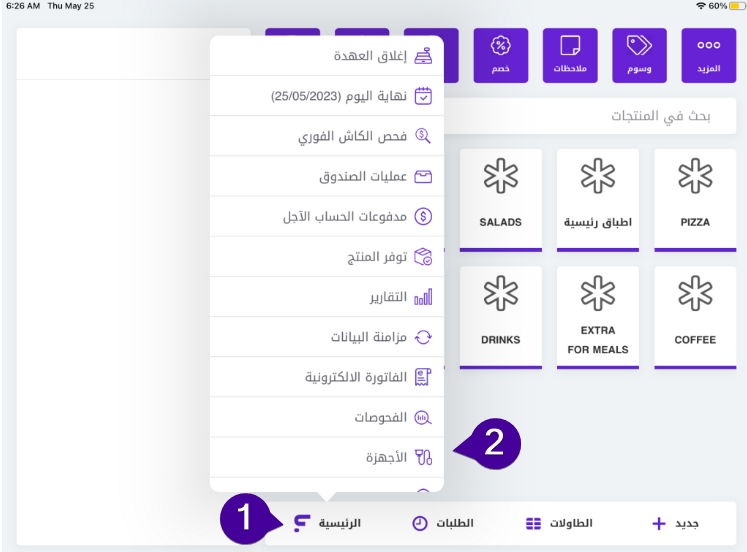The height and width of the screenshot is (552, 747).
Task: Open Product Availability (توفر المنتج) entry
Action: pyautogui.click(x=327, y=257)
